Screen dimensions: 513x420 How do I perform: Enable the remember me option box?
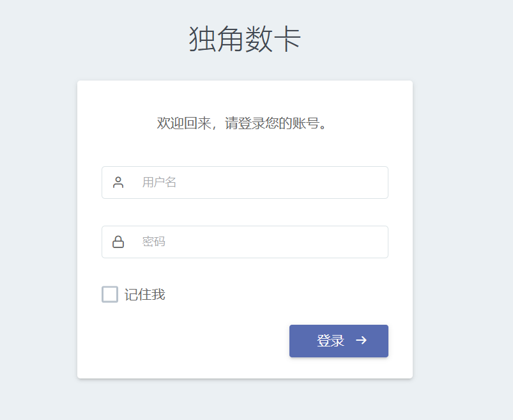coord(110,294)
